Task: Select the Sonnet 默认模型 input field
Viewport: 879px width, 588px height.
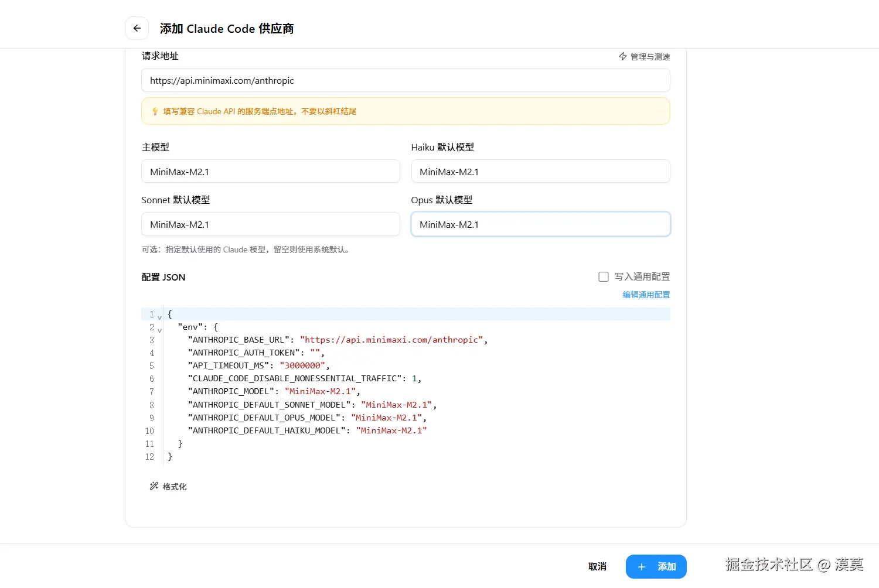Action: 271,224
